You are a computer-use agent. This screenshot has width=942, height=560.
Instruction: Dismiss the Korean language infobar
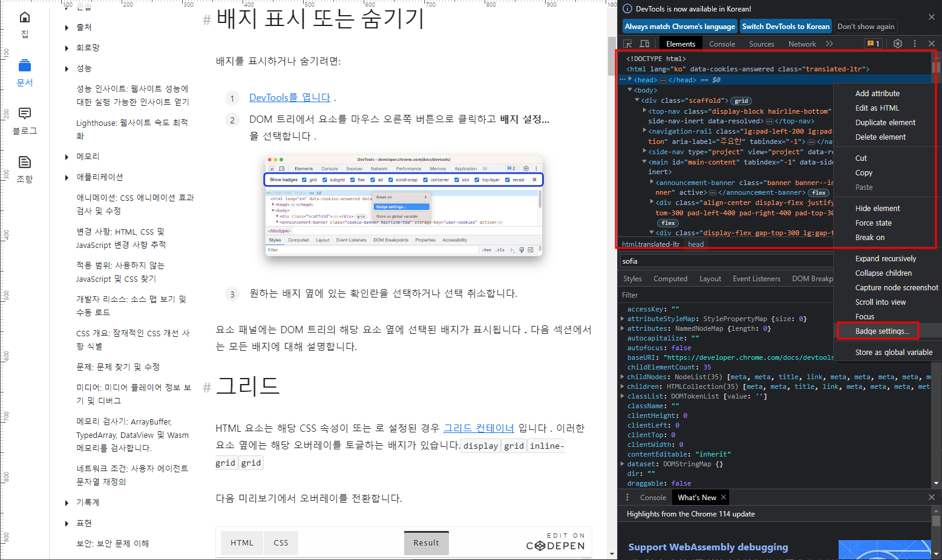tap(932, 17)
